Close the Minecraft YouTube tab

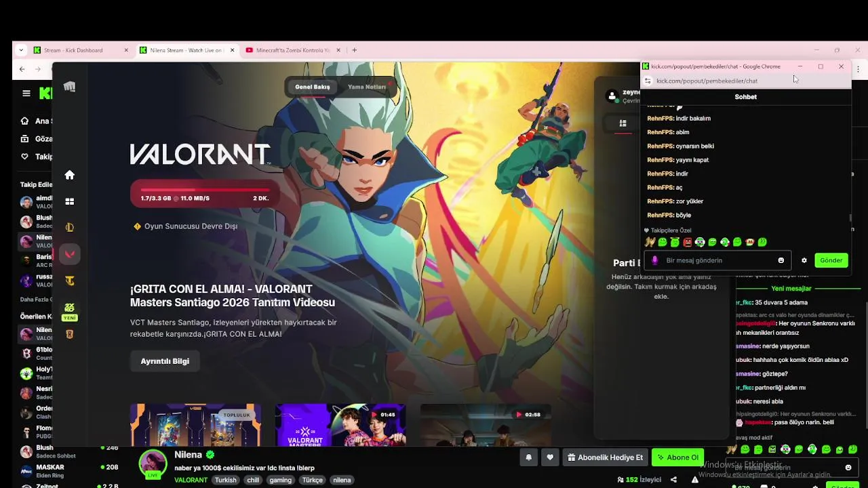338,50
